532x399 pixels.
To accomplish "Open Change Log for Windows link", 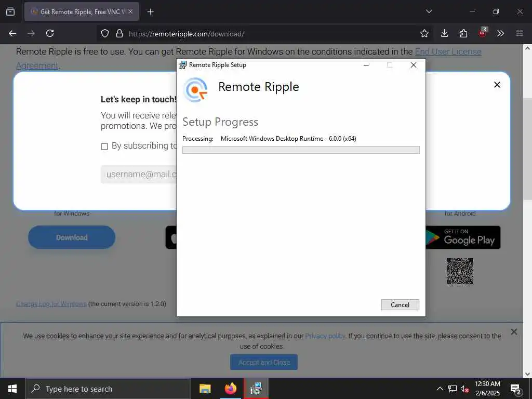I will [x=51, y=304].
